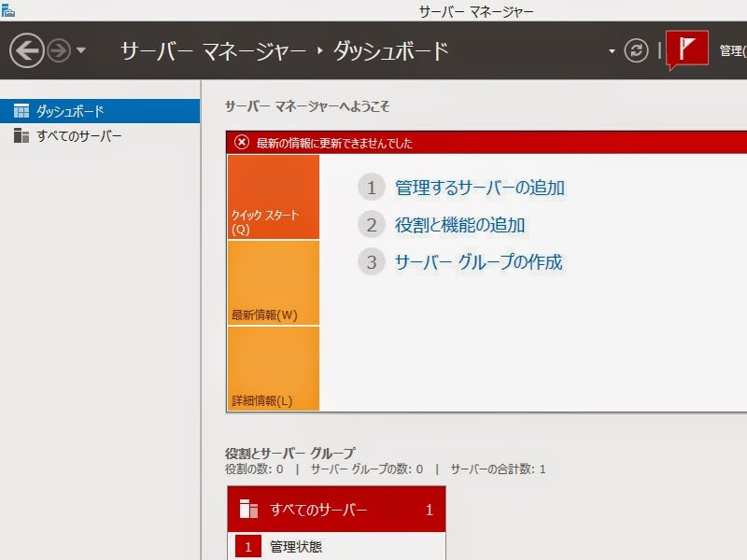Click the back navigation arrow
747x560 pixels.
tap(27, 50)
